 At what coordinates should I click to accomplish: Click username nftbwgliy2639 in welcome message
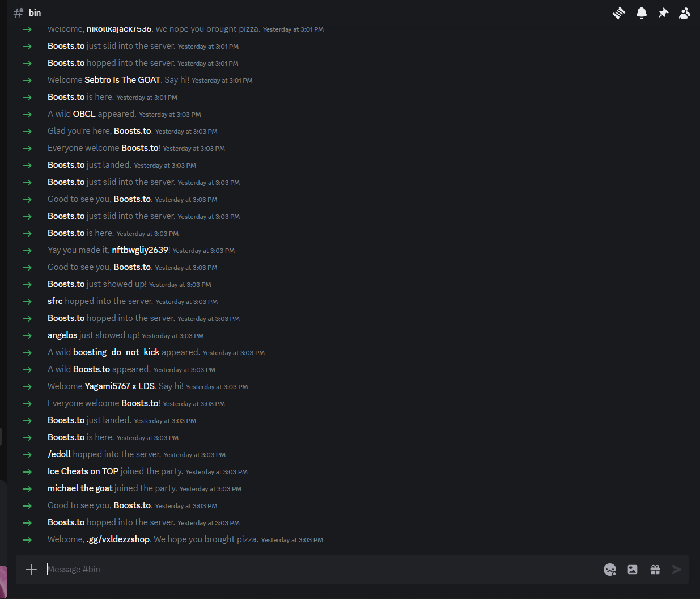tap(140, 250)
